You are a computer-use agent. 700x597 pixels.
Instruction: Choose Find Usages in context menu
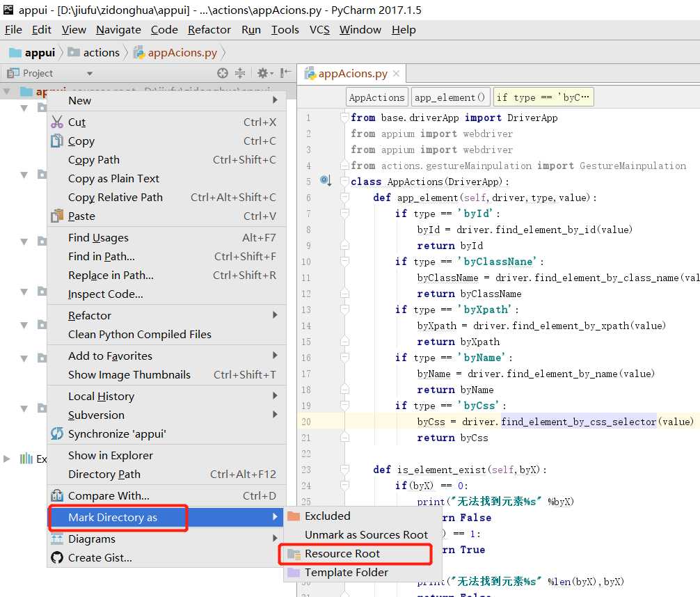[x=166, y=237]
